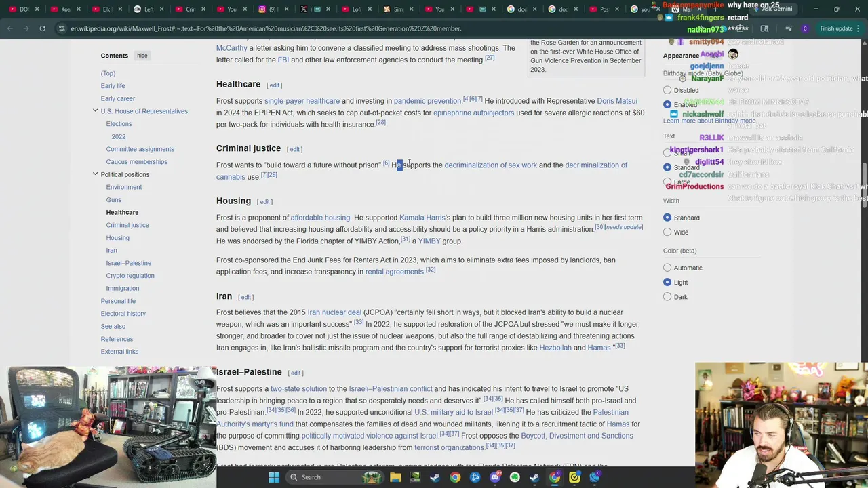This screenshot has height=488, width=868.
Task: Edit the Healthcare section
Action: (275, 85)
